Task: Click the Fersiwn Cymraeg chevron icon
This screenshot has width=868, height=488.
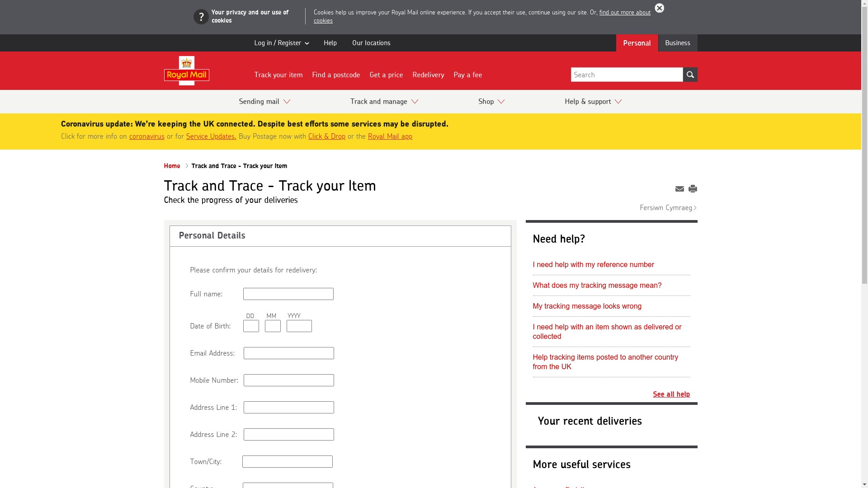Action: [695, 207]
